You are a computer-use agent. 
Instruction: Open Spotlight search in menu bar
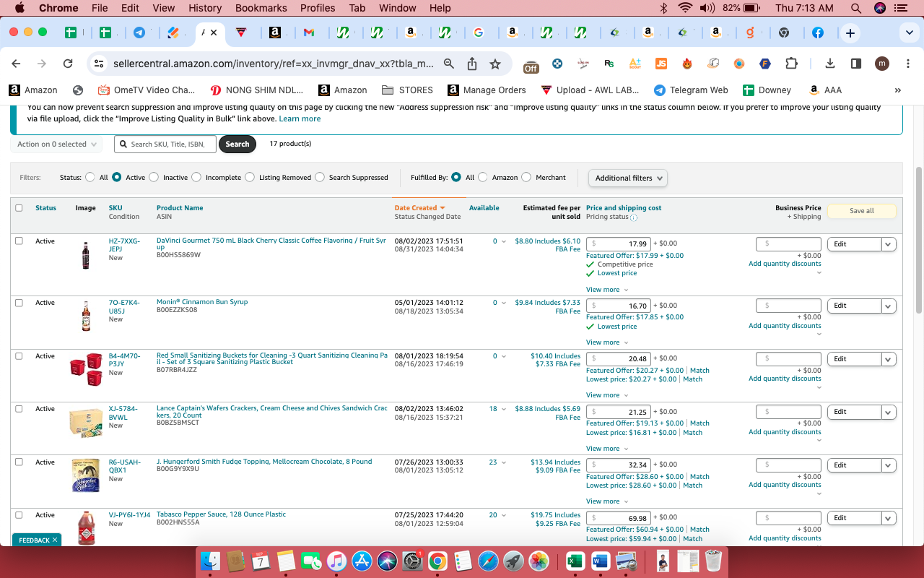pos(856,8)
